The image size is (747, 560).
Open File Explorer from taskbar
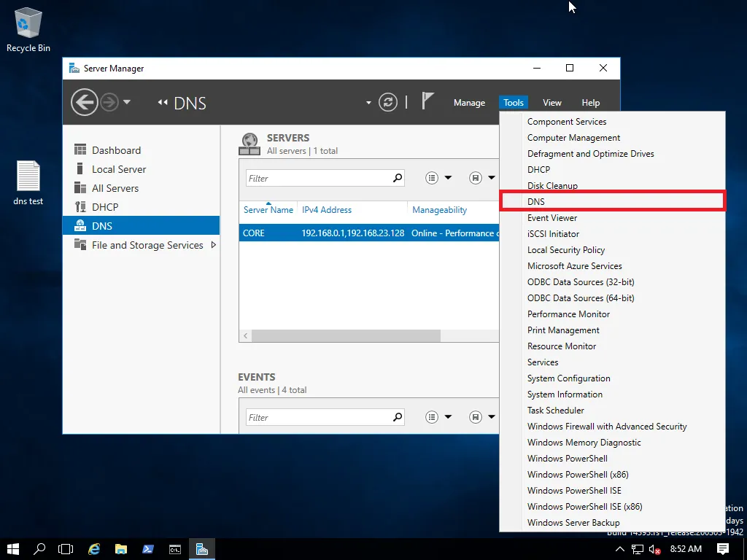pos(121,549)
